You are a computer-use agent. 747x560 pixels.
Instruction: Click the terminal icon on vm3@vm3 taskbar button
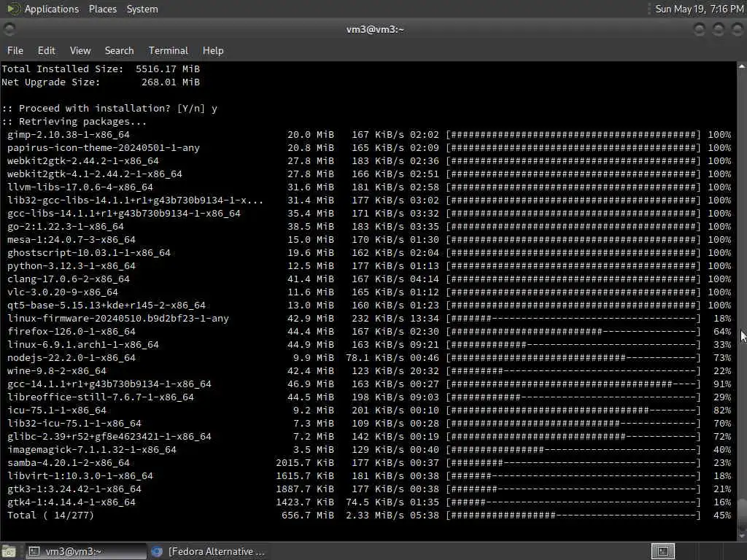pos(34,551)
